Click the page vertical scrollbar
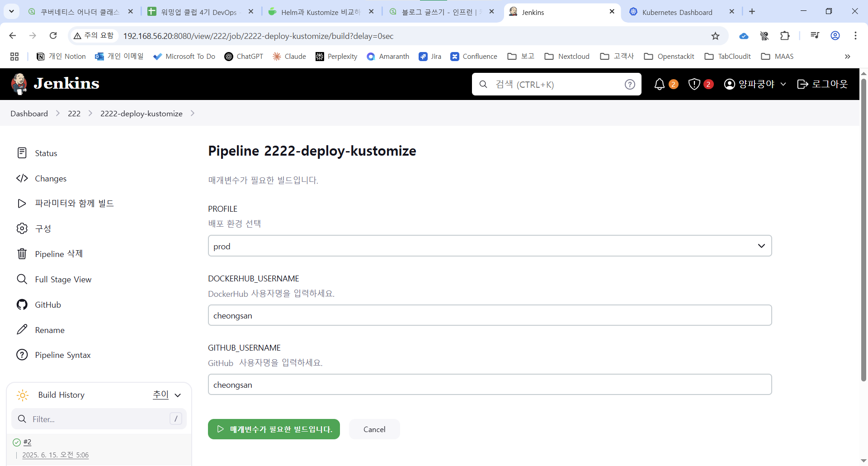Screen dimensions: 868x466 [863, 226]
